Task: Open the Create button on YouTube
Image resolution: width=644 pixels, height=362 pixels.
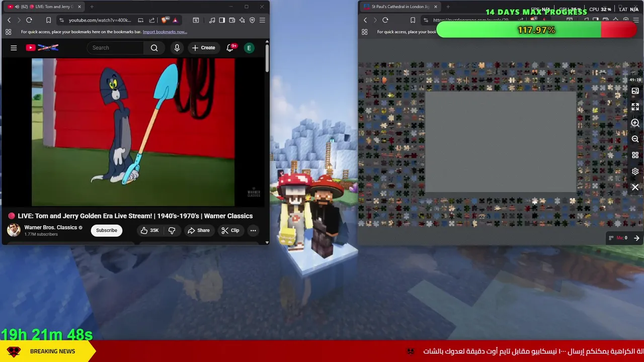Action: click(x=203, y=48)
